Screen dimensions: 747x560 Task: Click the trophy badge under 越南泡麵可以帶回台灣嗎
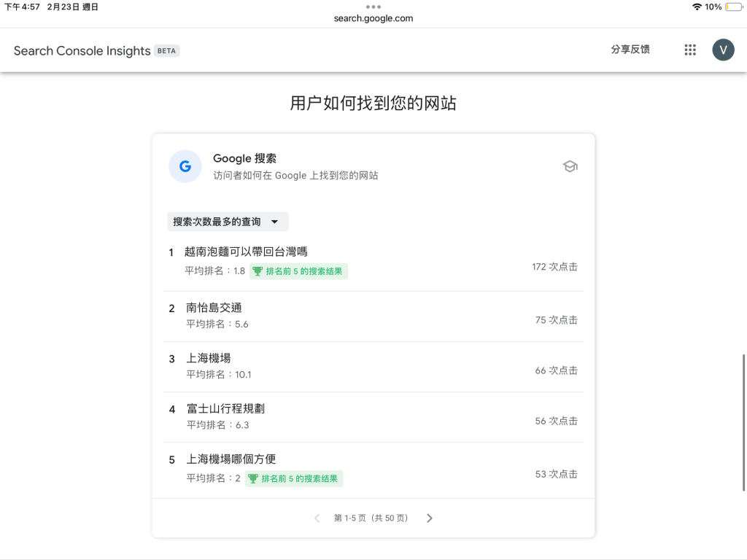pos(299,271)
